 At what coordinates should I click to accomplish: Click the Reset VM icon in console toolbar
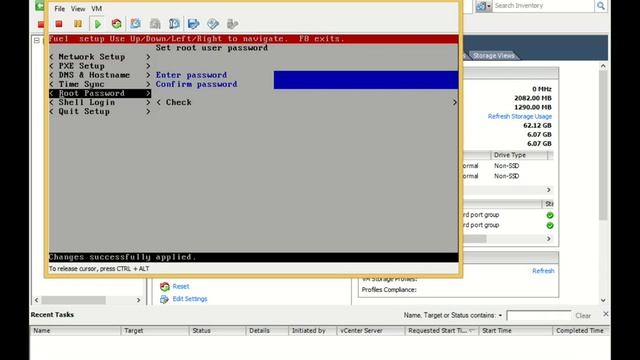point(117,24)
